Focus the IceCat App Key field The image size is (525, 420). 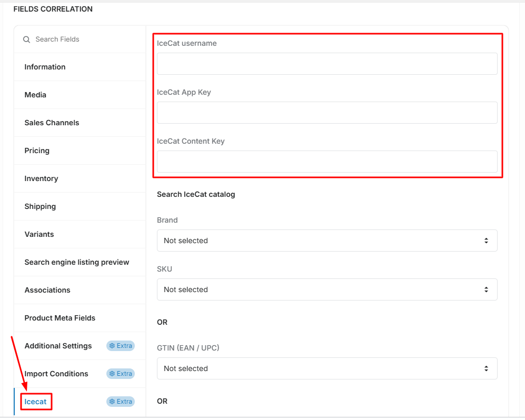(x=327, y=113)
